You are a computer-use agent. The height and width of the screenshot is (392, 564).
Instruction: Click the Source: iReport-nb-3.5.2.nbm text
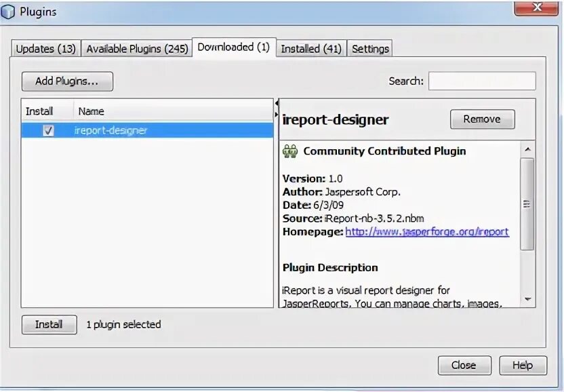coord(353,218)
